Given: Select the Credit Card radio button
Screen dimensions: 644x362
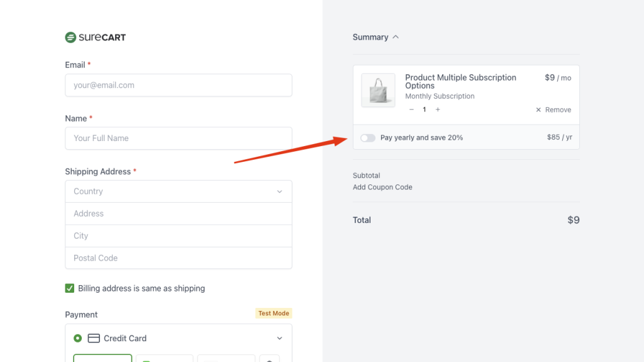Looking at the screenshot, I should pos(77,338).
